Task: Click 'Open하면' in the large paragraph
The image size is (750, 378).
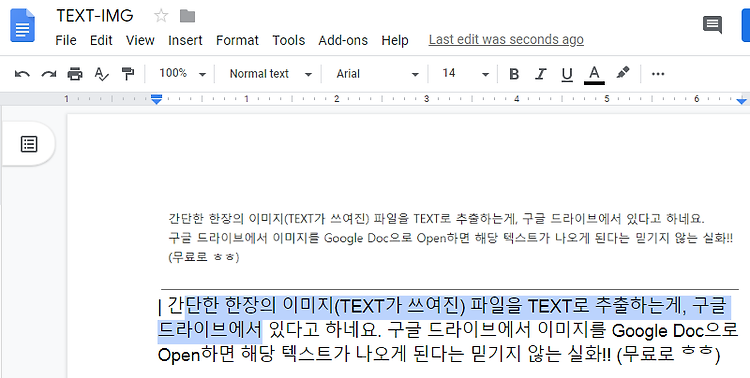Action: point(196,356)
